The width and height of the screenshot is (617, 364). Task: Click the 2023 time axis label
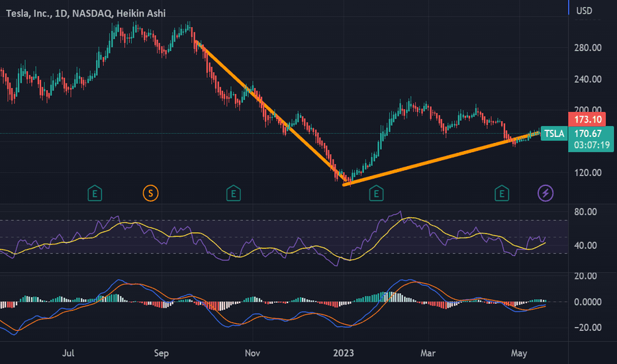(x=343, y=353)
